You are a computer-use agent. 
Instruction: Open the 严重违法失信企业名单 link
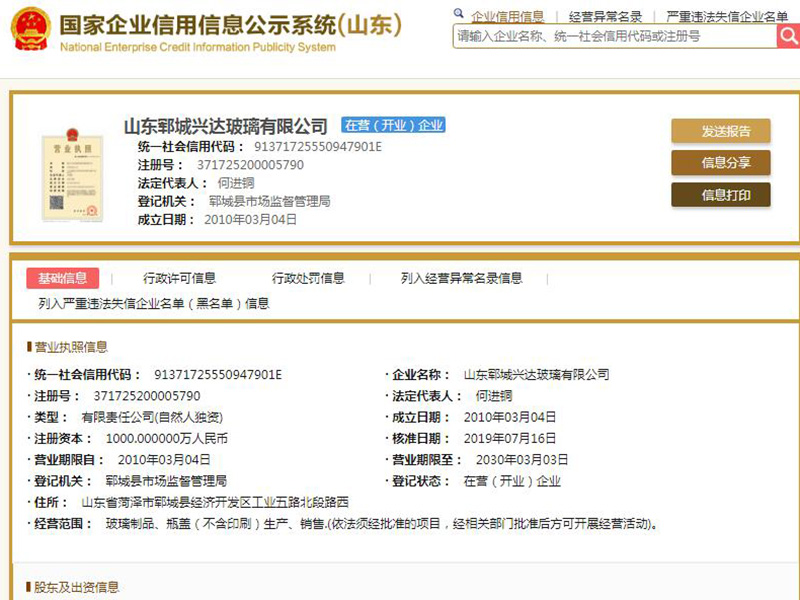tap(727, 16)
